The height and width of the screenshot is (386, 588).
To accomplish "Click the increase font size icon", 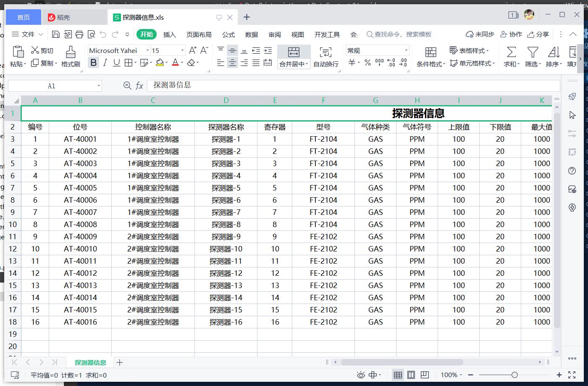I will coord(192,50).
